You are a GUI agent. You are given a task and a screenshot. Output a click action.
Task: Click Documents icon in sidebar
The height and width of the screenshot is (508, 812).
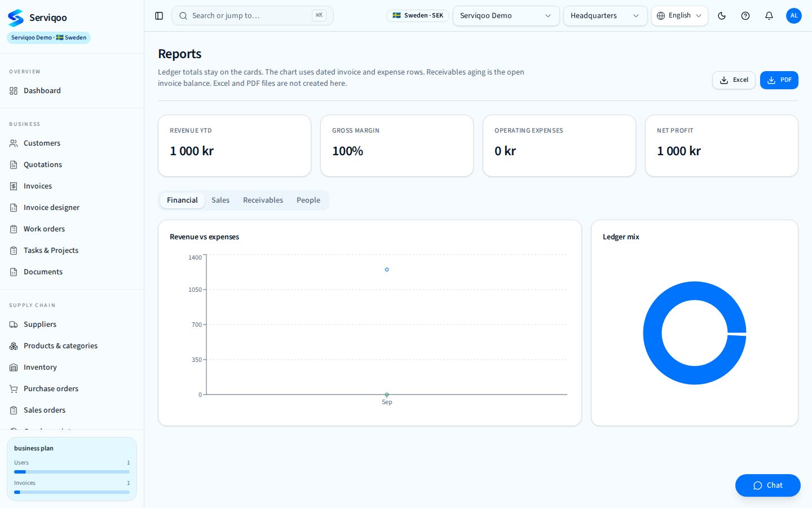pos(14,272)
